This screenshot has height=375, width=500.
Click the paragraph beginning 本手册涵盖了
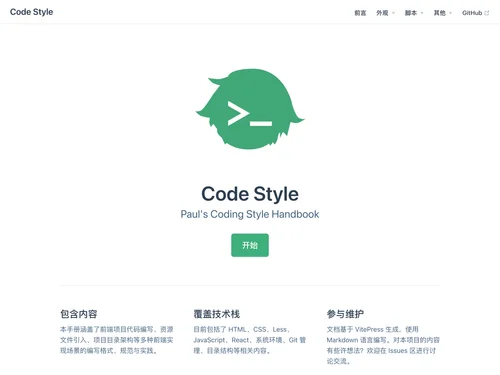coord(117,340)
